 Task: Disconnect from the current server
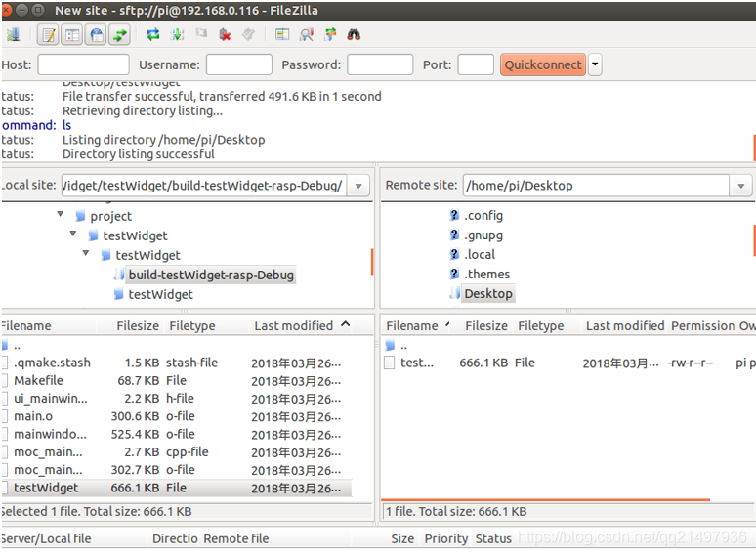click(x=225, y=35)
